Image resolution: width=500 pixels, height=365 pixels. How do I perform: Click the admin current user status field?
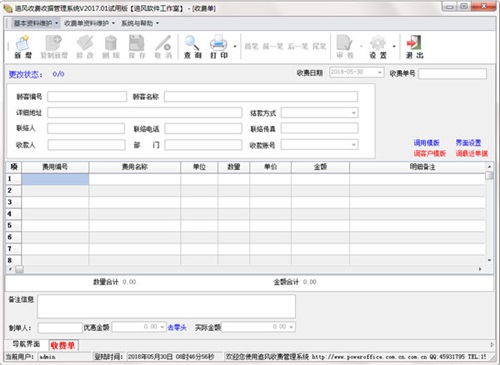[x=64, y=357]
